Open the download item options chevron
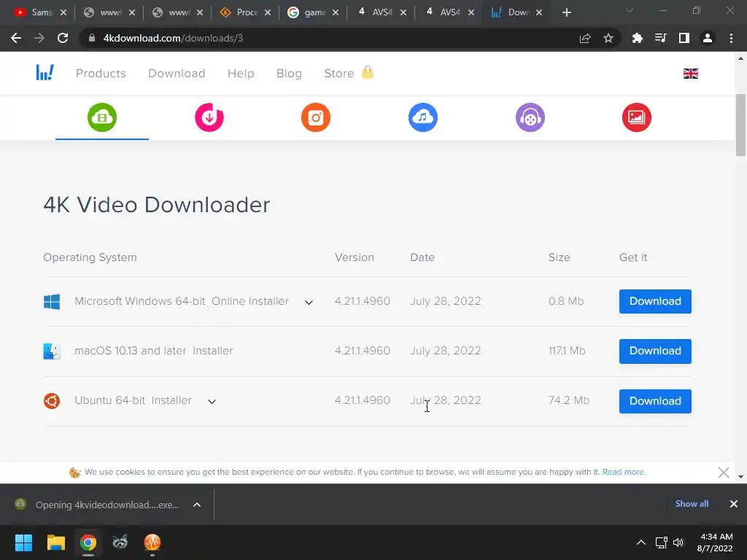The height and width of the screenshot is (560, 747). (x=197, y=505)
